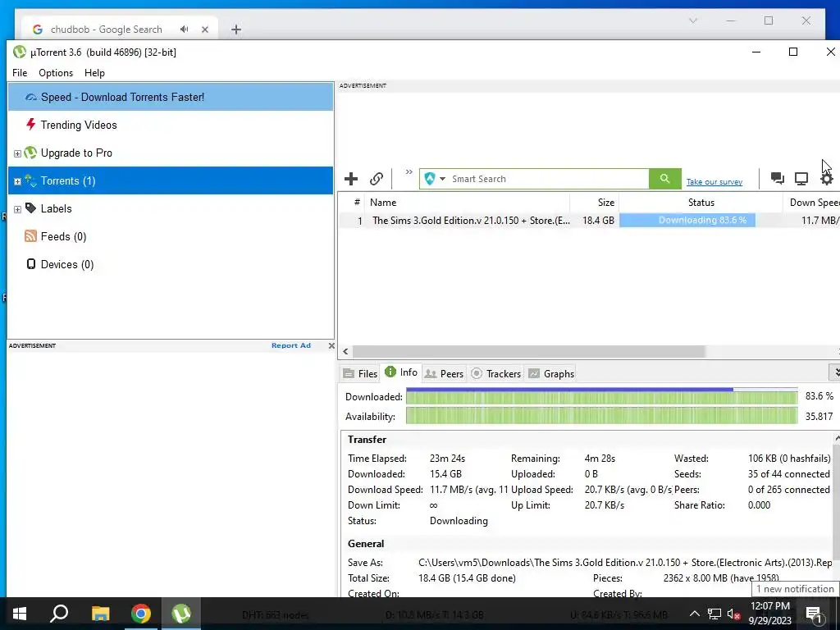The width and height of the screenshot is (840, 630).
Task: Open a new tab in Chrome window
Action: coord(236,30)
